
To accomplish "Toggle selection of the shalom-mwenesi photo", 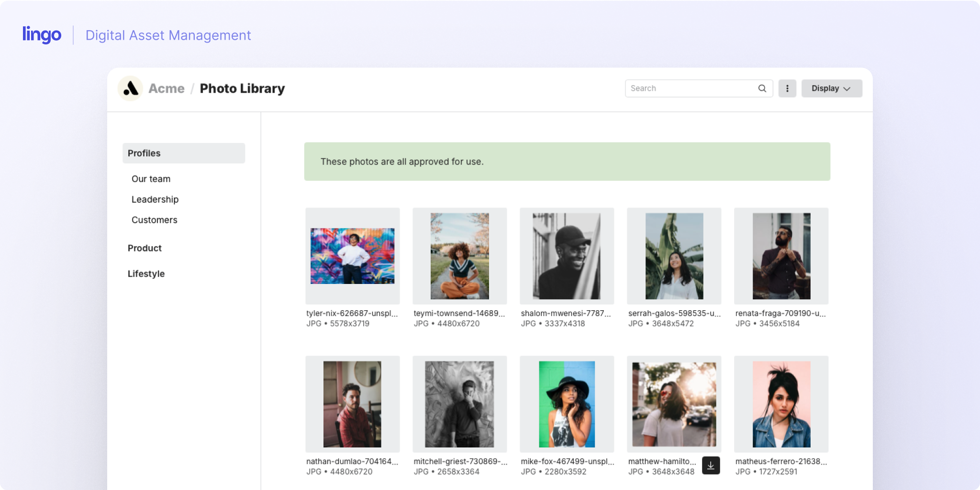I will pyautogui.click(x=567, y=256).
